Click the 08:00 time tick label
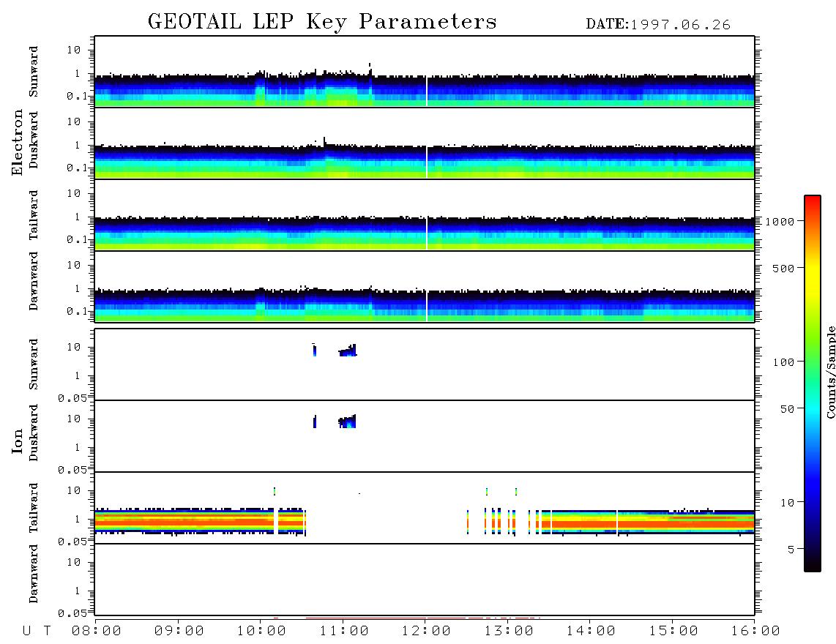836x644 pixels. pos(97,632)
